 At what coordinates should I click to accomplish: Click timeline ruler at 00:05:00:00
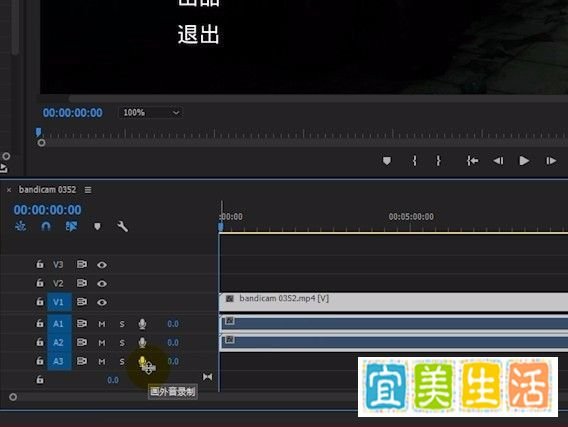[411, 217]
